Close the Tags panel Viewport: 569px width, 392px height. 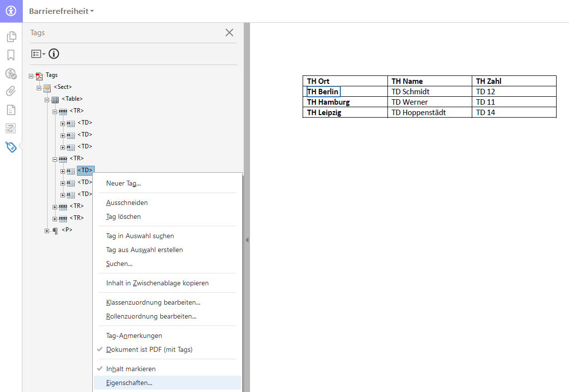pyautogui.click(x=229, y=33)
